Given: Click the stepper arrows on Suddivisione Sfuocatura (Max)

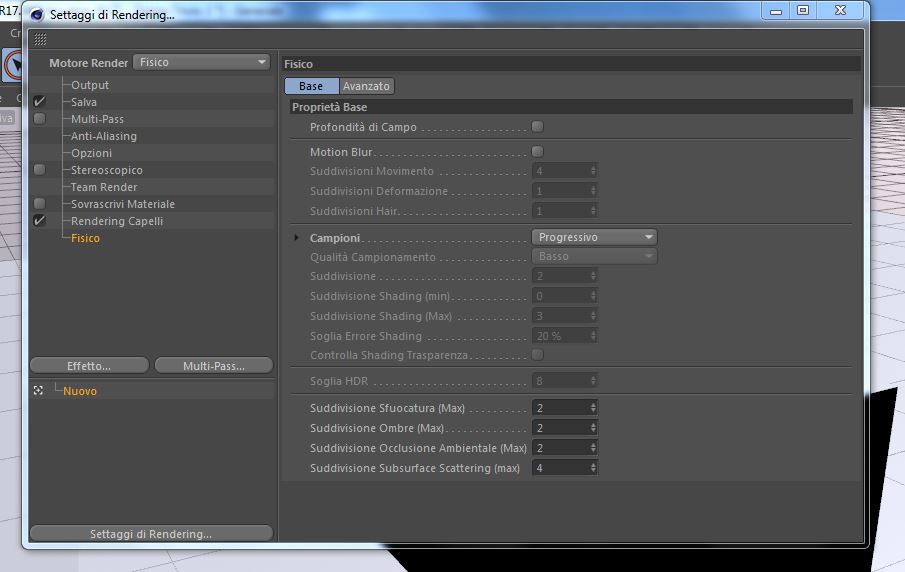Looking at the screenshot, I should click(593, 408).
